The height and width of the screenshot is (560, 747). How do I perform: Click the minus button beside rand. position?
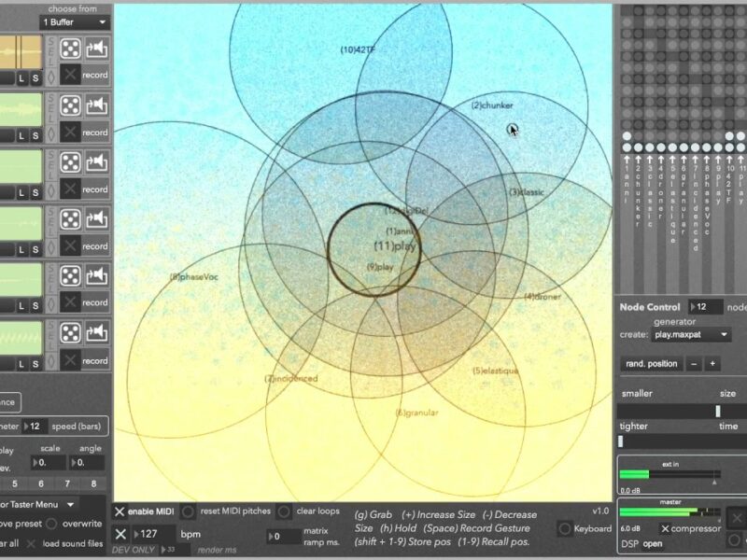(x=694, y=363)
